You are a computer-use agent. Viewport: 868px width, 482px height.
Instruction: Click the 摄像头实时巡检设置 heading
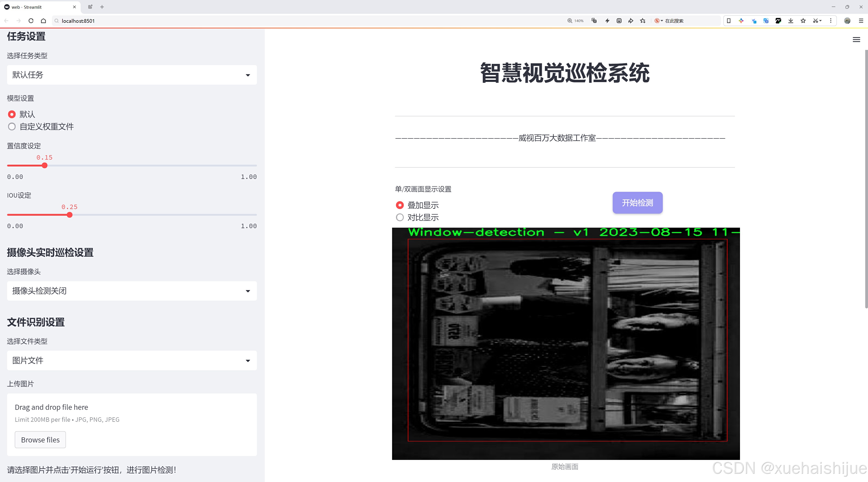pos(50,252)
